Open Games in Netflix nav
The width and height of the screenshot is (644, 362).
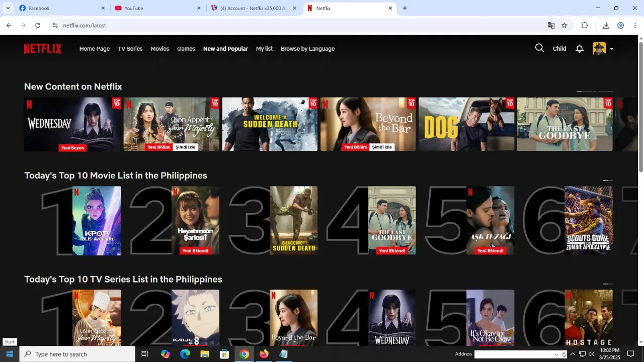pyautogui.click(x=186, y=49)
